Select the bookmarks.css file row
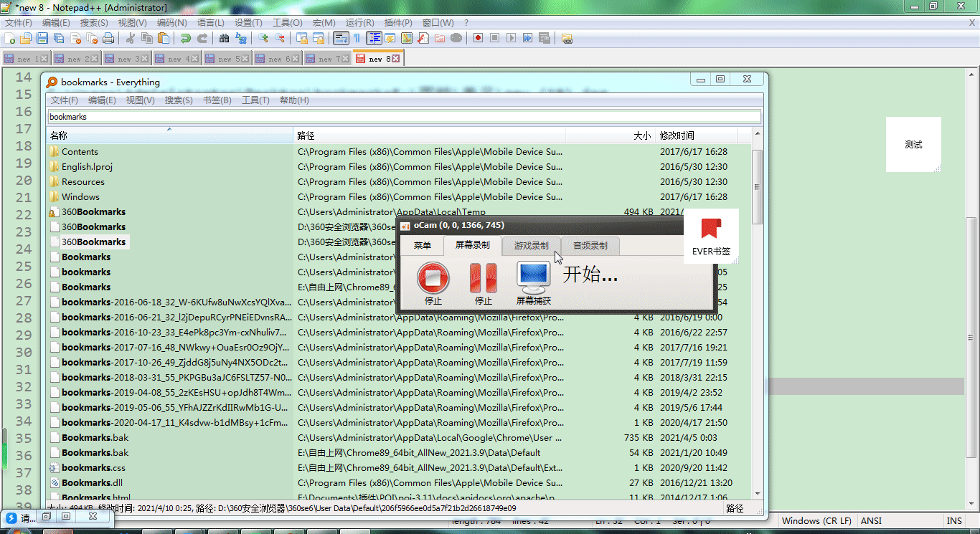The width and height of the screenshot is (980, 534). tap(399, 468)
